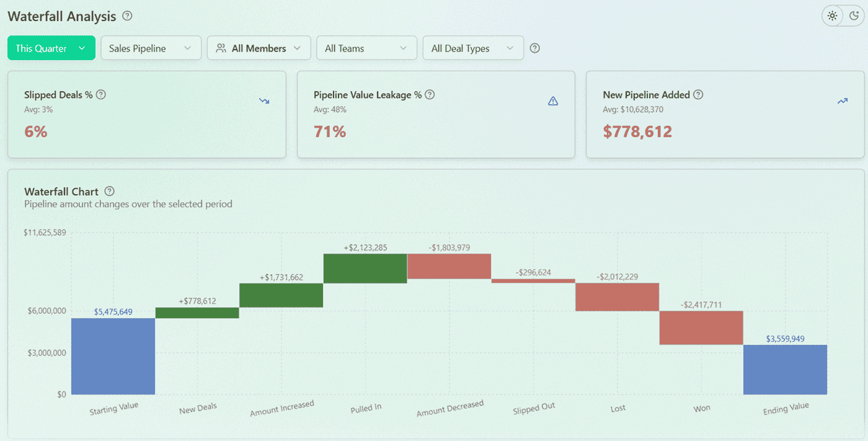Select the All Members filter

pos(259,48)
